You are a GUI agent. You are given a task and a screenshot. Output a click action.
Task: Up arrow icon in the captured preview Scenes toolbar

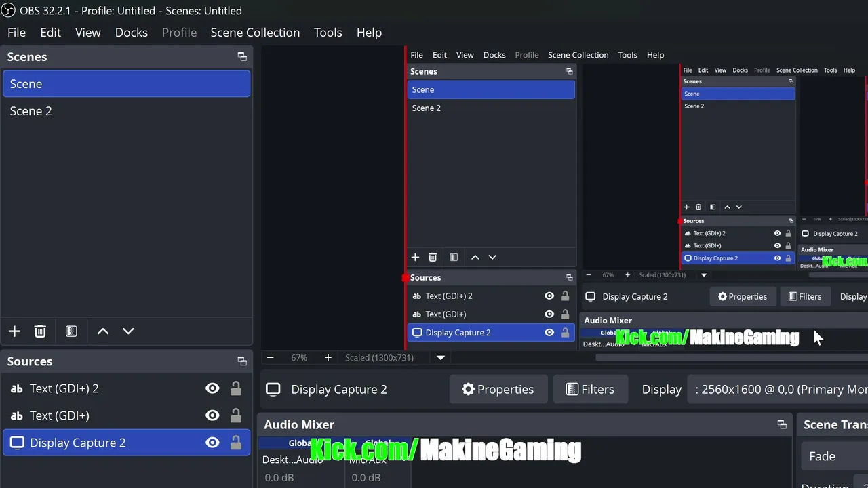pyautogui.click(x=475, y=257)
